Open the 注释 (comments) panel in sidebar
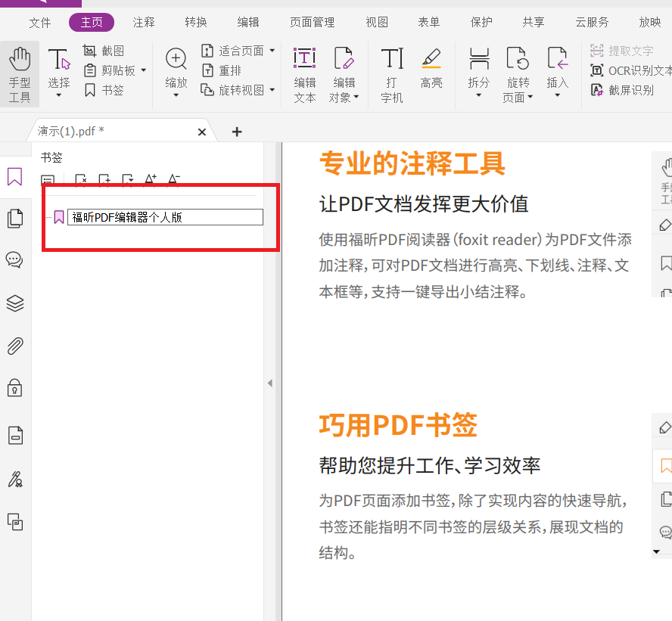The height and width of the screenshot is (621, 672). (15, 260)
